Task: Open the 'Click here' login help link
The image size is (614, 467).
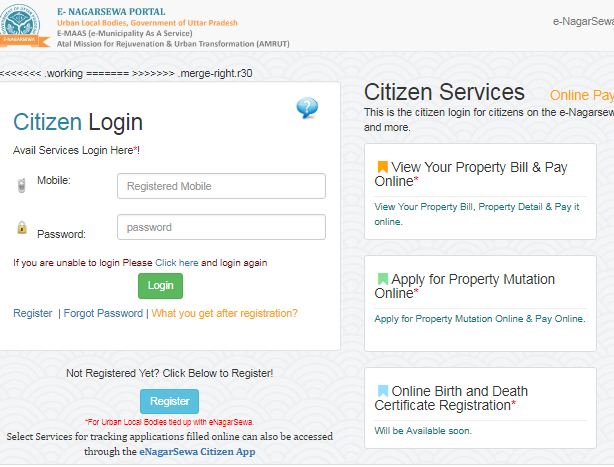Action: [x=176, y=262]
